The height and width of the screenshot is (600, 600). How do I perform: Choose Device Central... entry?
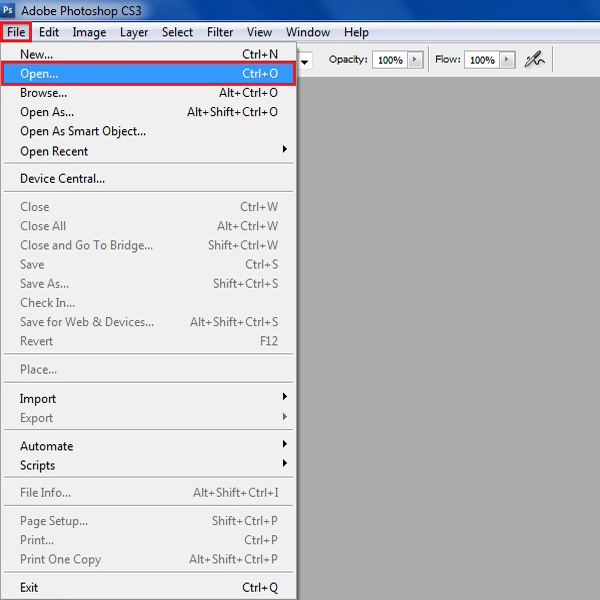click(149, 178)
